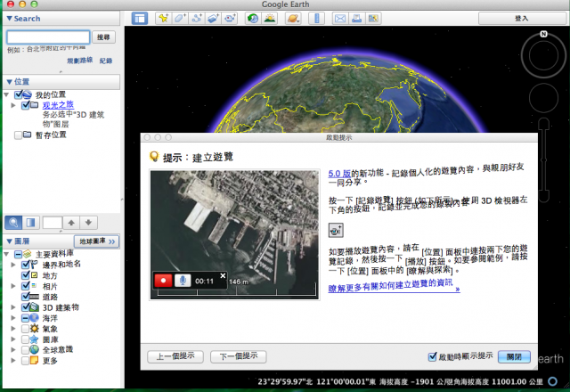Open 瞭解更多有關如何建立遊覽的資訊 link

pyautogui.click(x=394, y=286)
